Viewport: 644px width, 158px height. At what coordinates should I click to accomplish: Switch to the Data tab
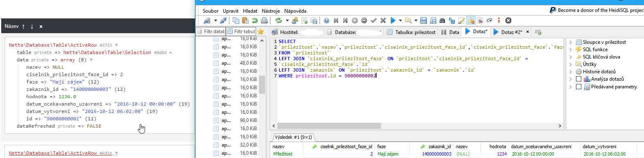(x=450, y=32)
